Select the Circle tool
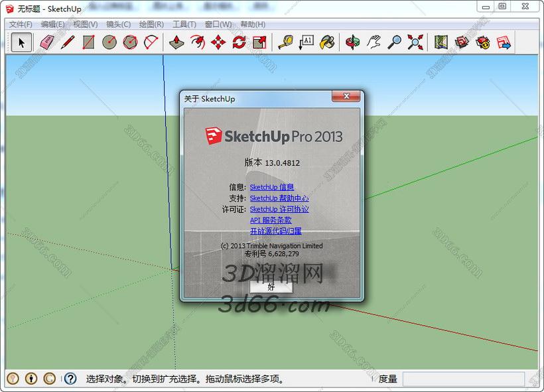 point(109,42)
